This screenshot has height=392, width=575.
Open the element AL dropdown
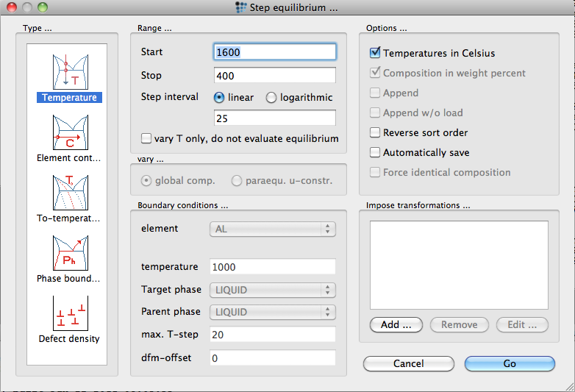pos(273,229)
